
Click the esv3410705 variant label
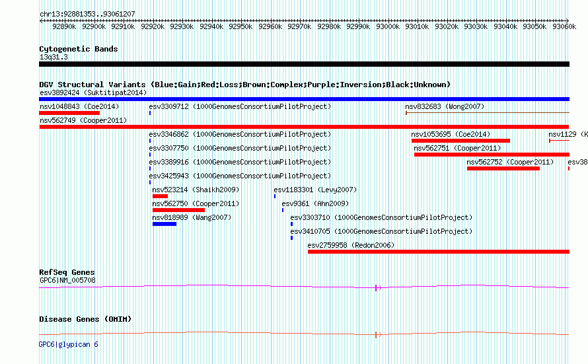click(x=381, y=231)
